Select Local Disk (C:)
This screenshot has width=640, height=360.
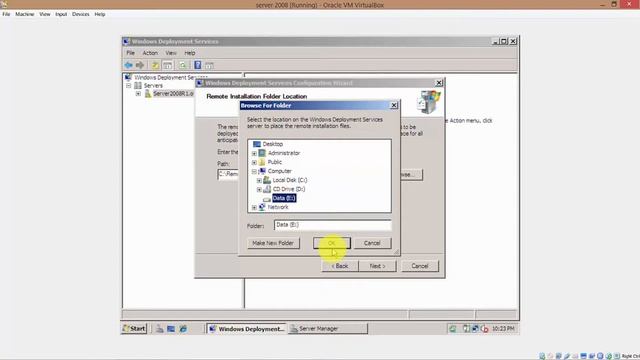click(290, 180)
